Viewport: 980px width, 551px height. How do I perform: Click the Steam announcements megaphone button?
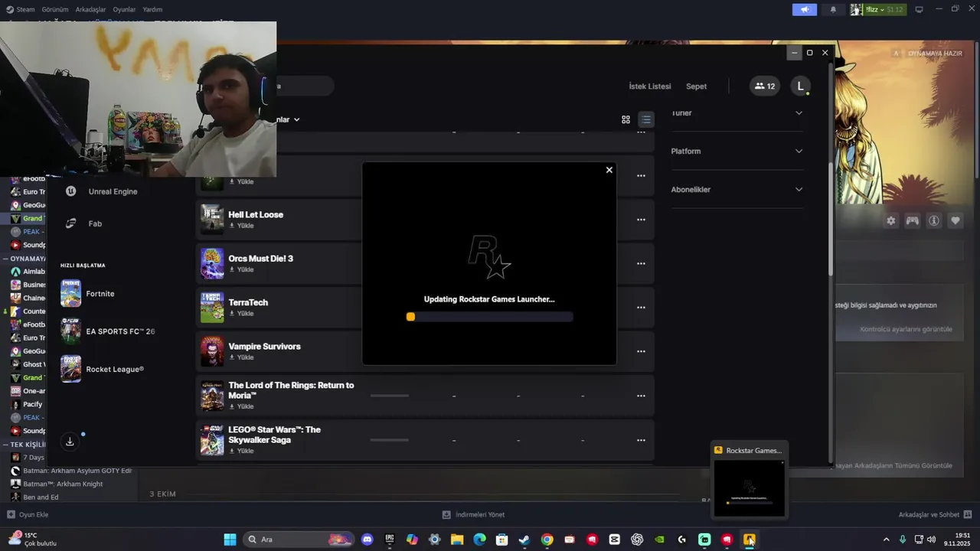point(804,9)
